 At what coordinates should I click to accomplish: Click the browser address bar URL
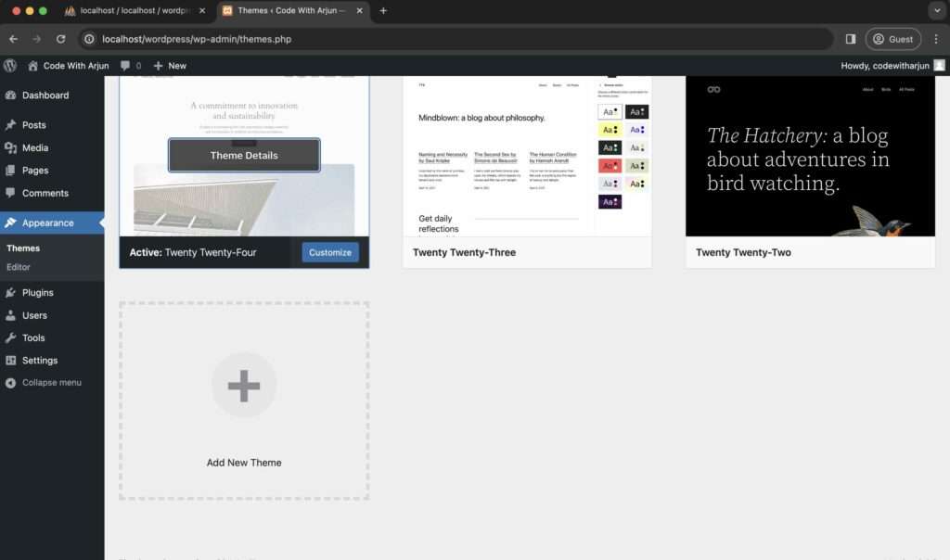(x=197, y=39)
